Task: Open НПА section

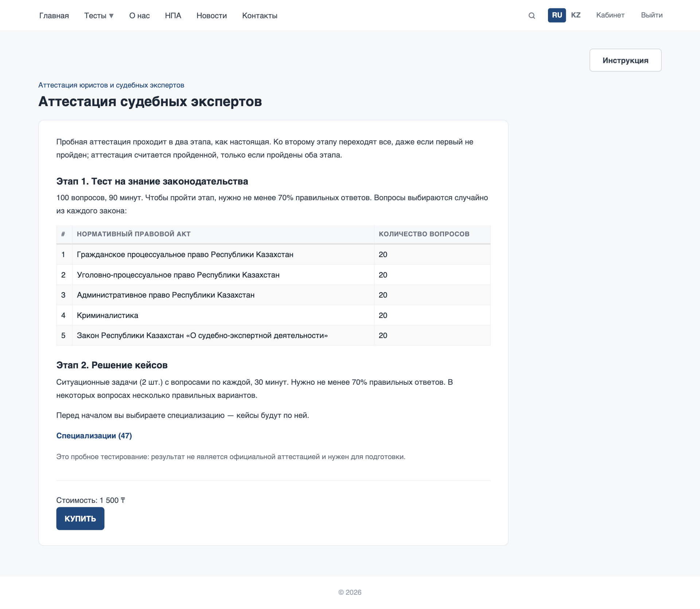Action: click(x=173, y=16)
